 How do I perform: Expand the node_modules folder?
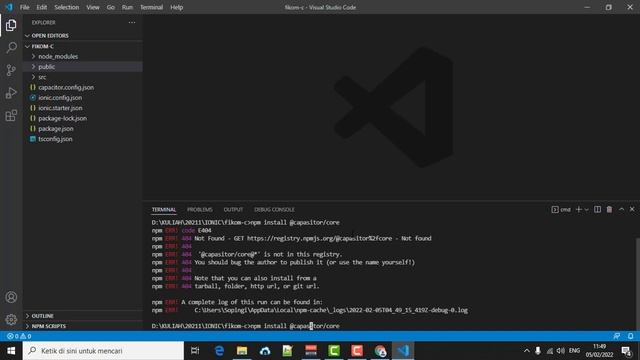tap(83, 56)
